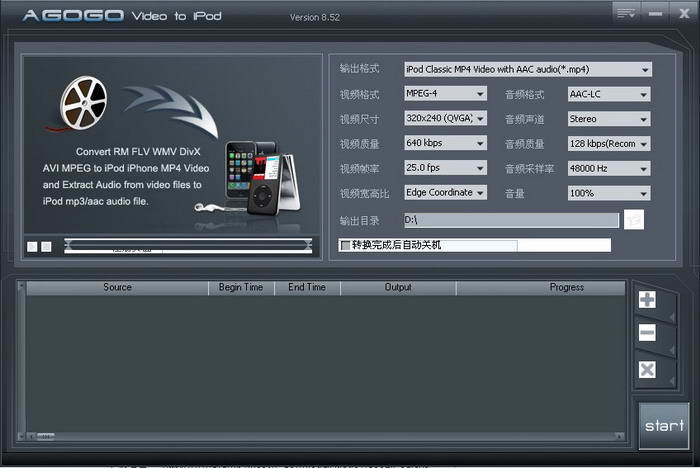The width and height of the screenshot is (700, 468).
Task: Open the 128 kbps audio quality dropdown
Action: 609,144
